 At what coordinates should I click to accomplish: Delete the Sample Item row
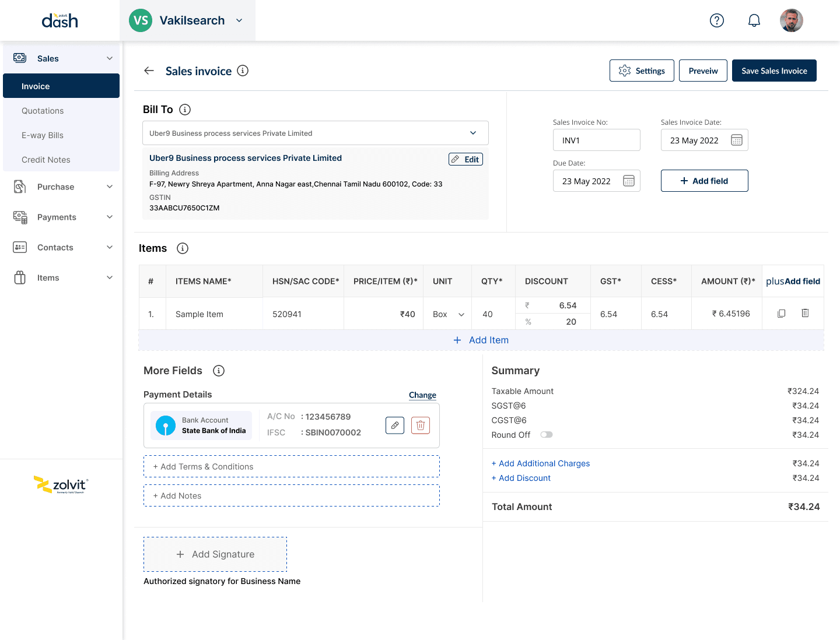click(x=805, y=313)
